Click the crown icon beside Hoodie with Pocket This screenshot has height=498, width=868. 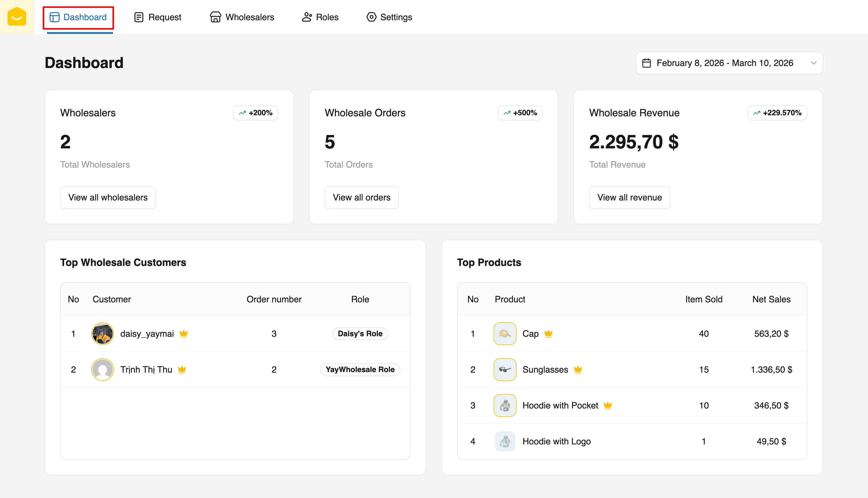[608, 405]
